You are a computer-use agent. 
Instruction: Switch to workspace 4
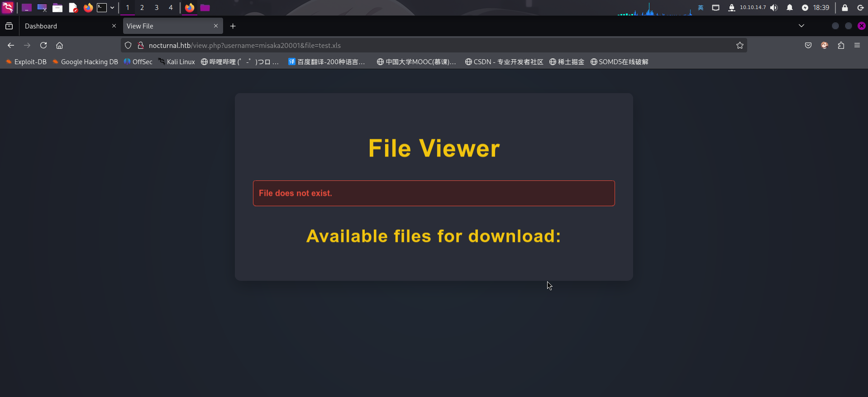click(171, 8)
